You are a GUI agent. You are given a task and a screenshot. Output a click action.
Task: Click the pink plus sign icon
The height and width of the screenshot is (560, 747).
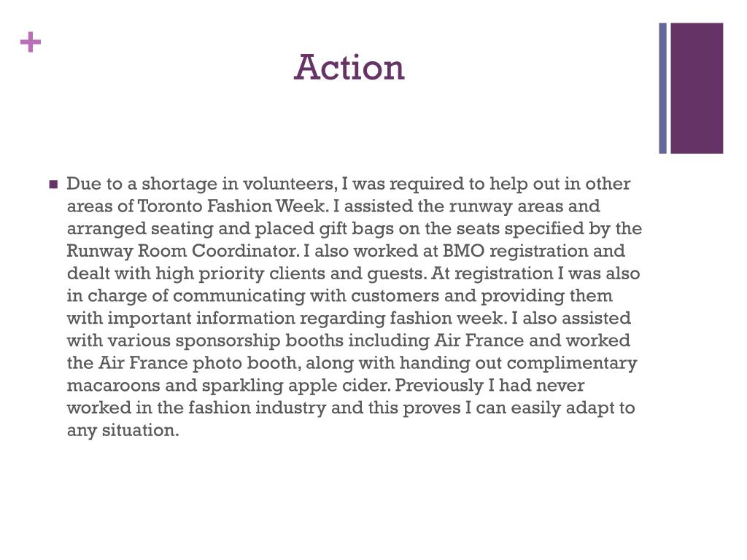point(31,42)
